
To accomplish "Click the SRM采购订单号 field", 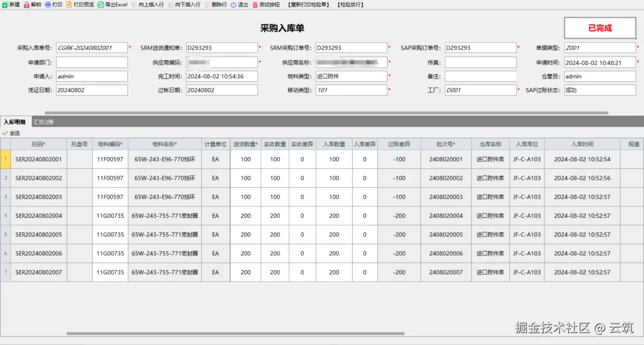I will (x=351, y=48).
